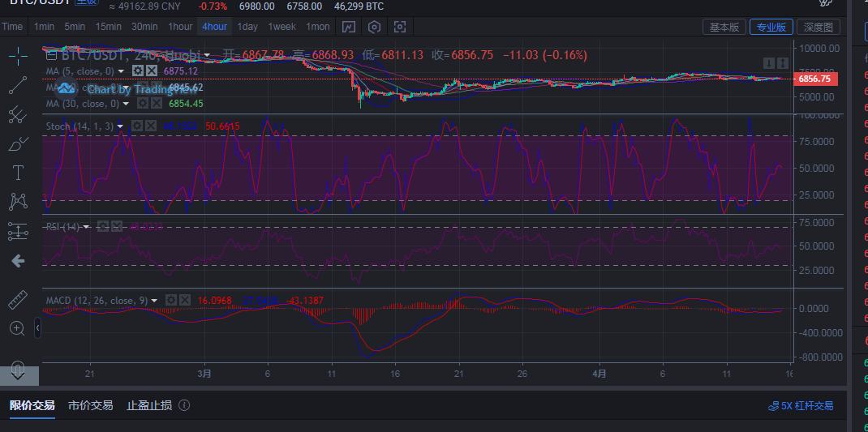The height and width of the screenshot is (432, 868).
Task: Remove the MACD indicator
Action: click(x=184, y=301)
